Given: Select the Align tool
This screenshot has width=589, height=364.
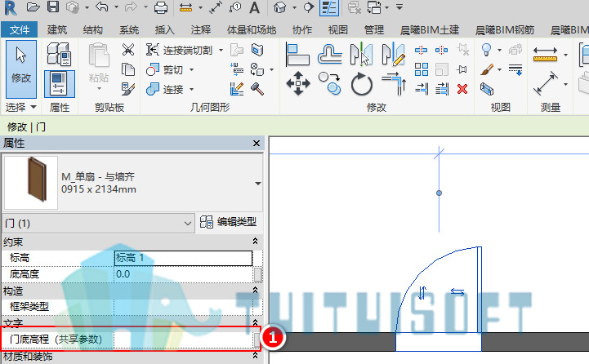Looking at the screenshot, I should pos(298,55).
